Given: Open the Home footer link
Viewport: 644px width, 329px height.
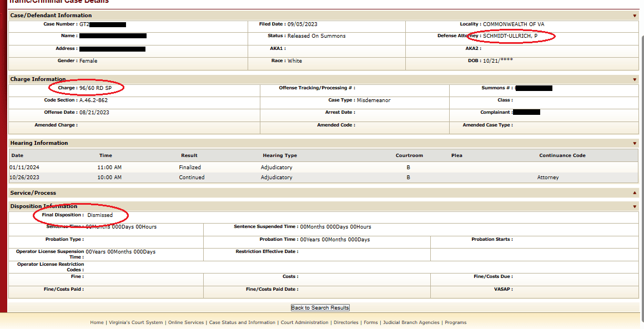Looking at the screenshot, I should pyautogui.click(x=97, y=322).
